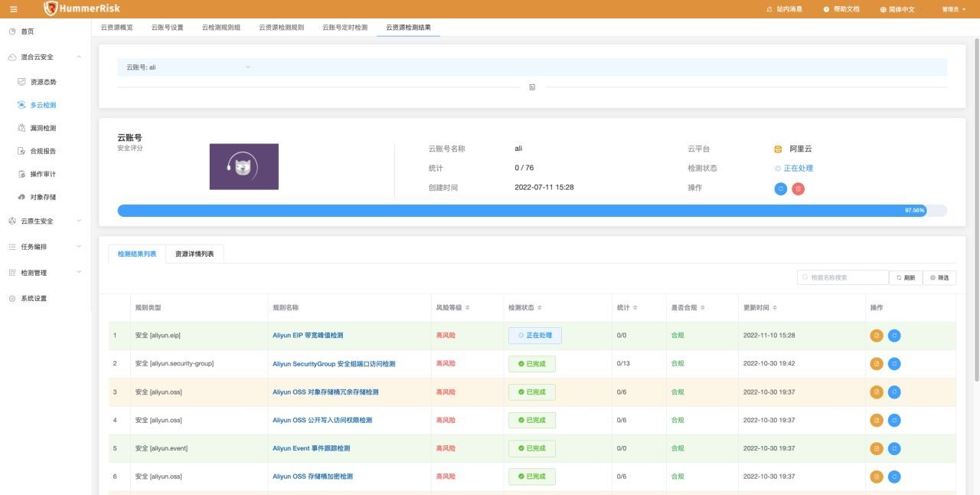Click orange log icon in 冗余存储检测 row

click(877, 392)
